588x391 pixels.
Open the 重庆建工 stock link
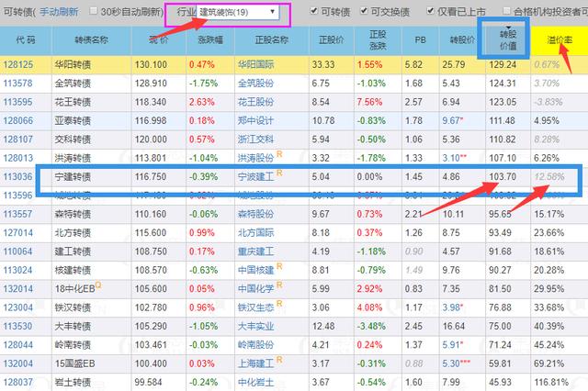point(255,251)
